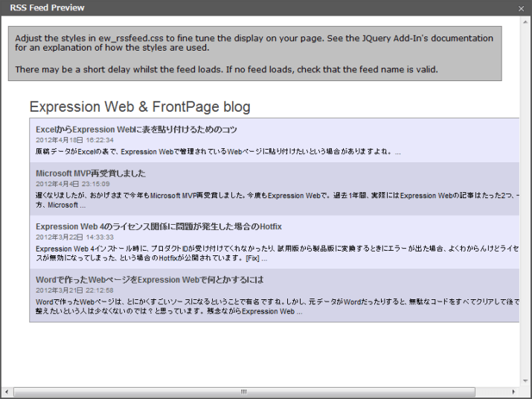Click the vertical scrollbar up arrow

point(525,22)
